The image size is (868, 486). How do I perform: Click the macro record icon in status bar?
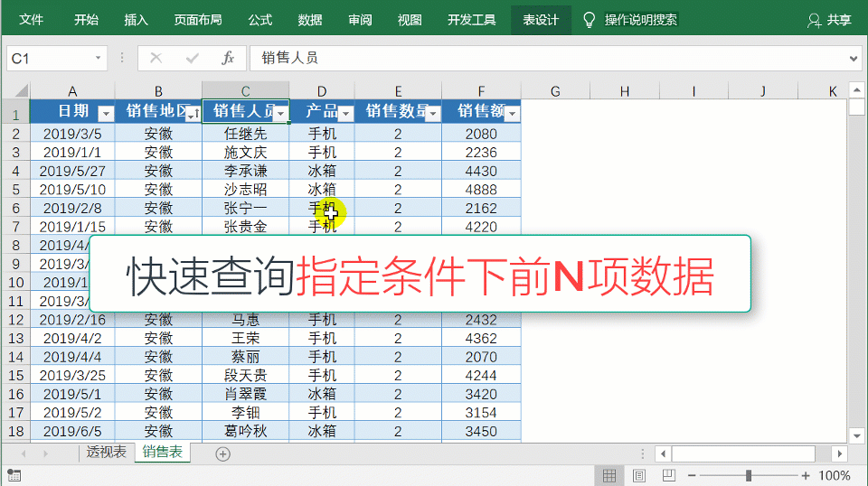tap(14, 475)
